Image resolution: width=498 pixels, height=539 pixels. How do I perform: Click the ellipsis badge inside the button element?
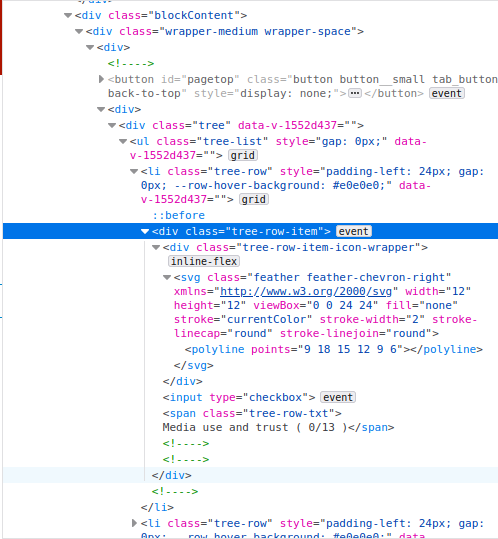(355, 93)
